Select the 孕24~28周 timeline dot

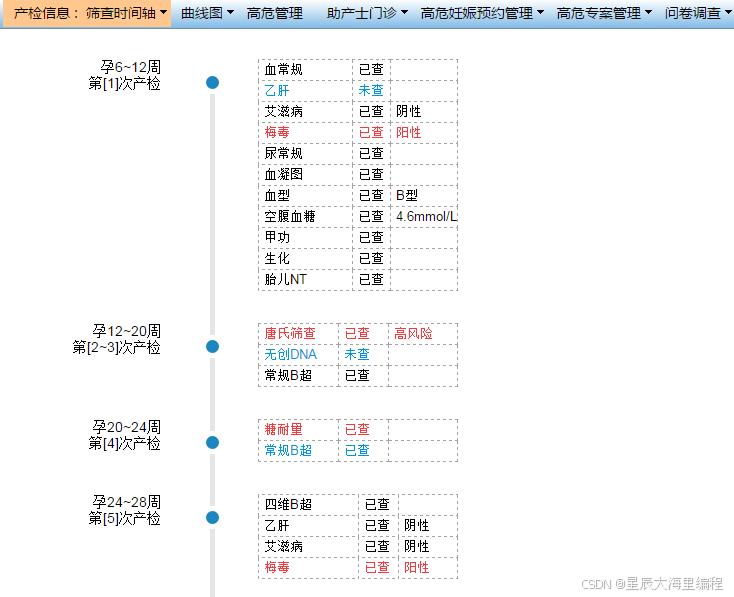point(213,517)
